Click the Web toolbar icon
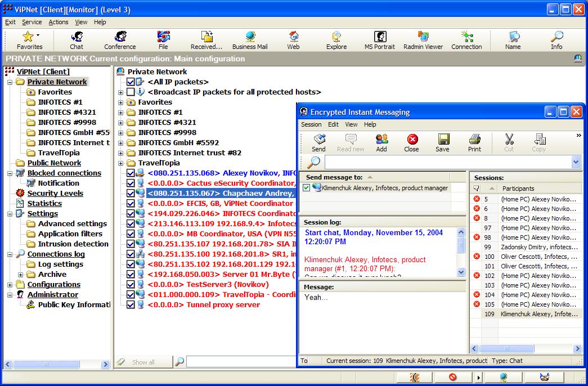Screen dimensions: 588x386 tap(293, 37)
